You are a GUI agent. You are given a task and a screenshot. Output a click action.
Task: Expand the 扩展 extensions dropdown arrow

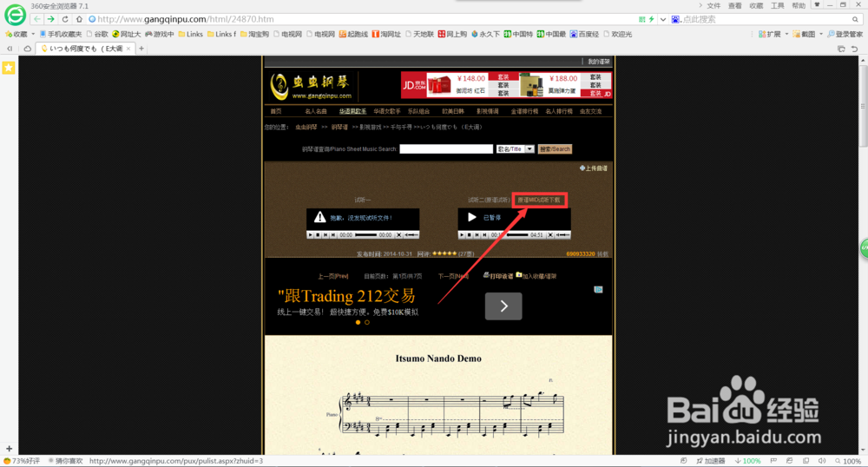pyautogui.click(x=786, y=35)
